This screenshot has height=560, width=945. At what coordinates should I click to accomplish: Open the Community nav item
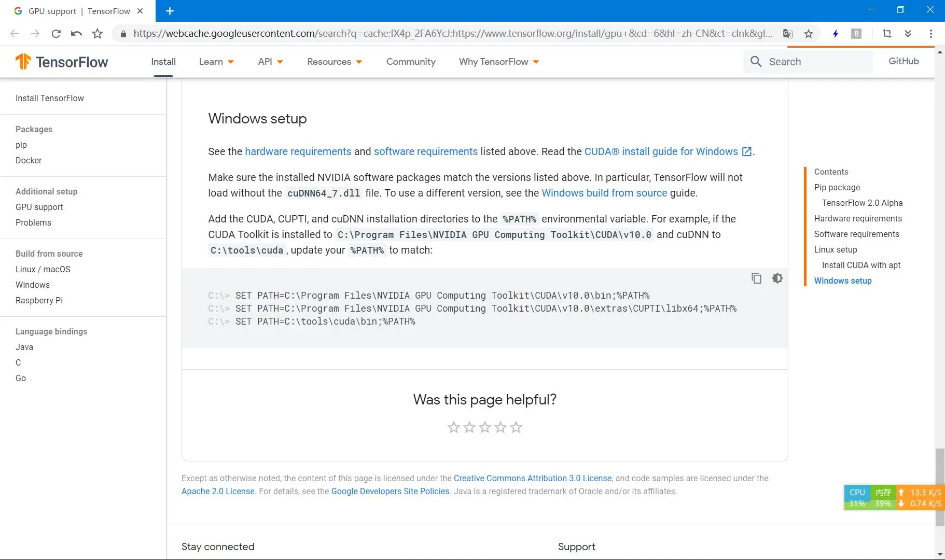[x=411, y=62]
